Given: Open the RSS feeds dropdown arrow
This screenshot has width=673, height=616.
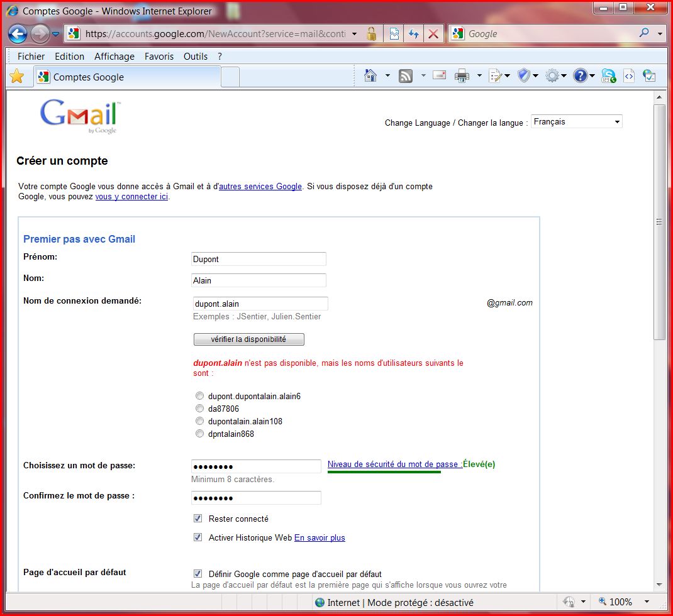Looking at the screenshot, I should click(x=423, y=75).
